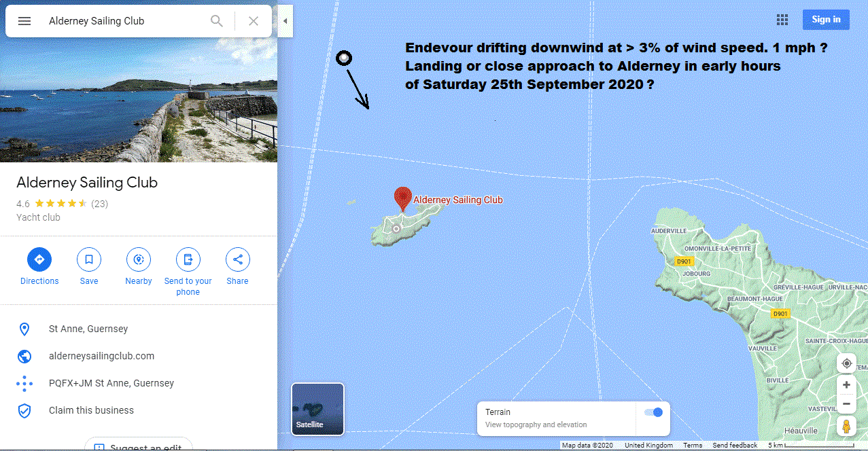The width and height of the screenshot is (868, 451).
Task: Click the red Alderney Sailing Club map pin
Action: [403, 198]
